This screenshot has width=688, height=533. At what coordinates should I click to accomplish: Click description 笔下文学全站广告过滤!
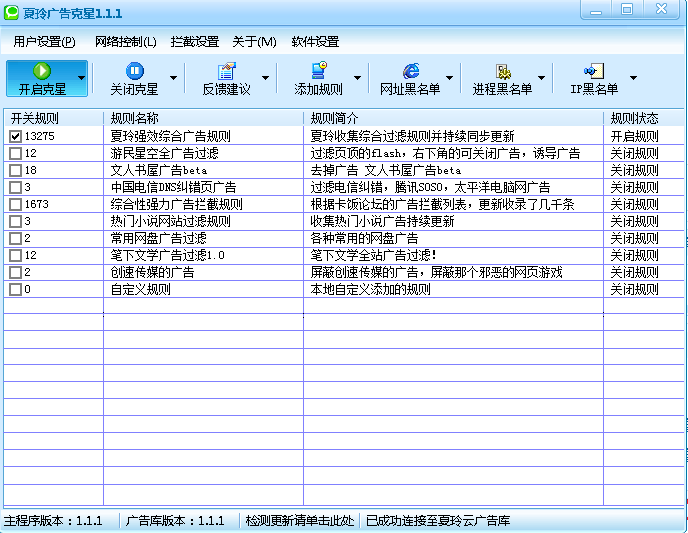(373, 256)
